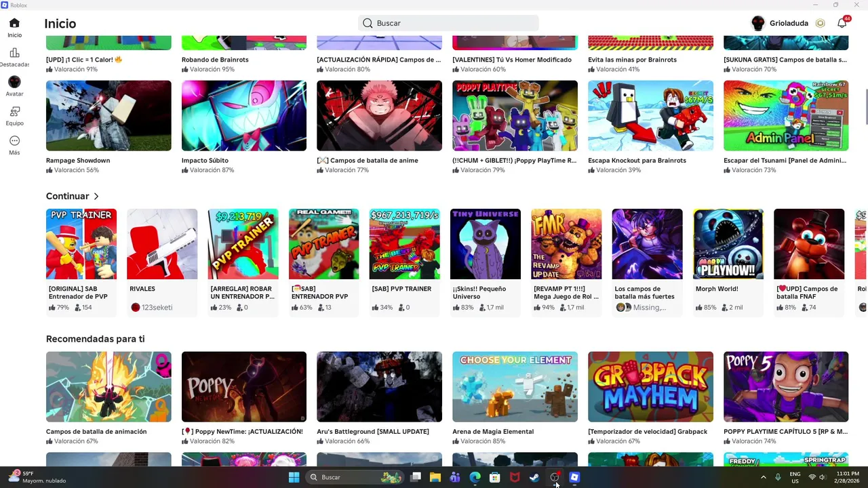Click the Recomendadas para ti heading
868x488 pixels.
tap(95, 339)
